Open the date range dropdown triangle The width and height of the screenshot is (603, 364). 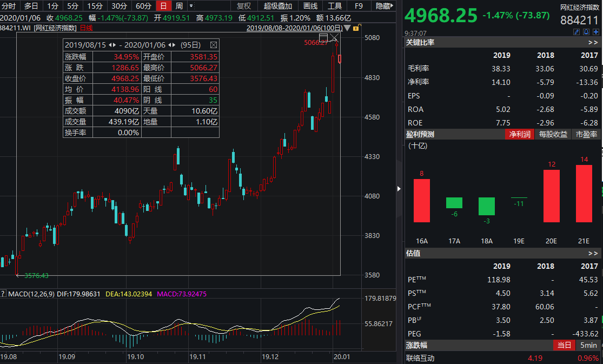347,28
